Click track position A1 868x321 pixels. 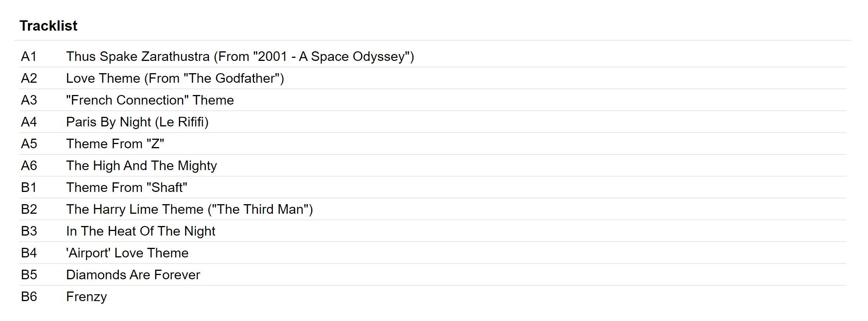click(29, 56)
